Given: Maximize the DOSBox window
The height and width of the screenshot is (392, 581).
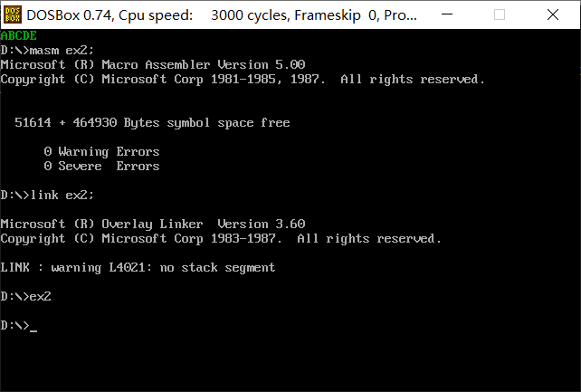Looking at the screenshot, I should click(x=499, y=14).
